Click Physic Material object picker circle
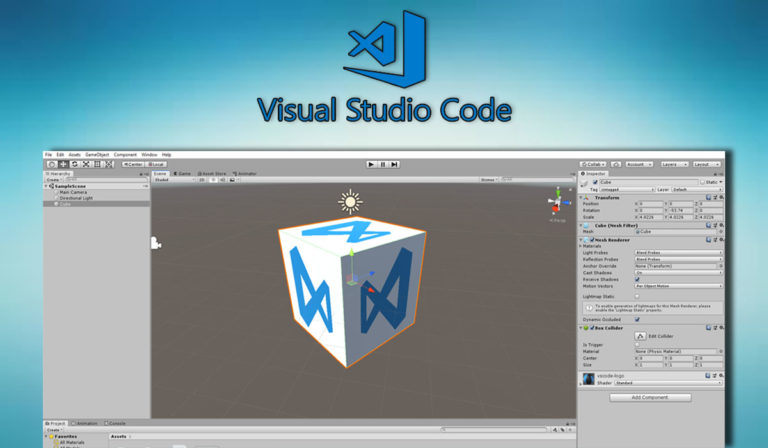768x448 pixels. [721, 352]
